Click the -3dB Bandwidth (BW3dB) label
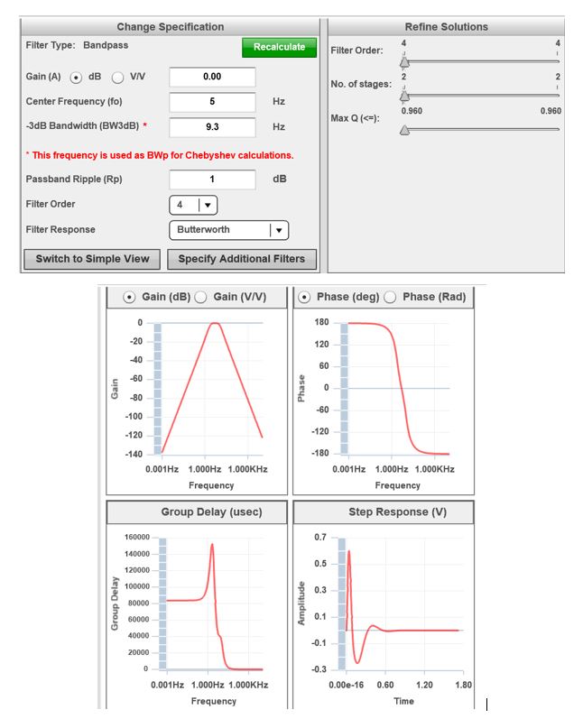This screenshot has width=583, height=728. point(82,125)
